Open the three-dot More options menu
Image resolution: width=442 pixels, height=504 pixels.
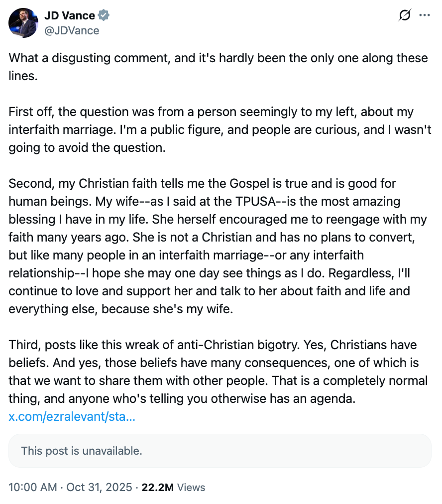tap(425, 15)
